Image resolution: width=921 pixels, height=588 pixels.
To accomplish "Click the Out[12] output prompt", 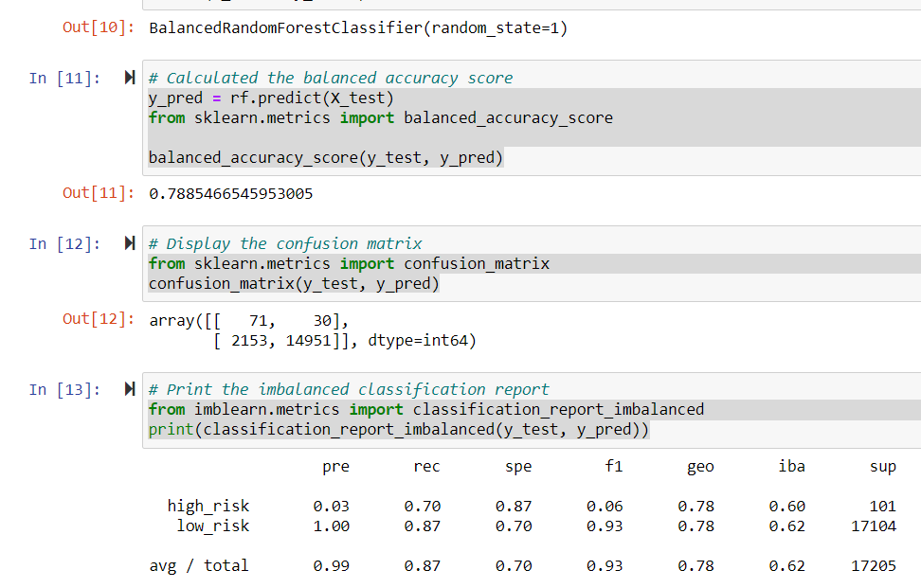I will tap(99, 319).
